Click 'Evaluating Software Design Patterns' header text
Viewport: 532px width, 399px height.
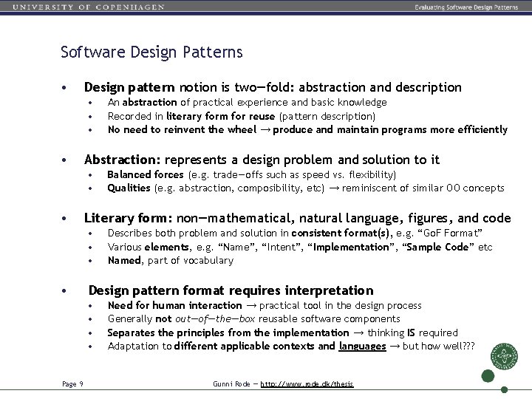[466, 7]
